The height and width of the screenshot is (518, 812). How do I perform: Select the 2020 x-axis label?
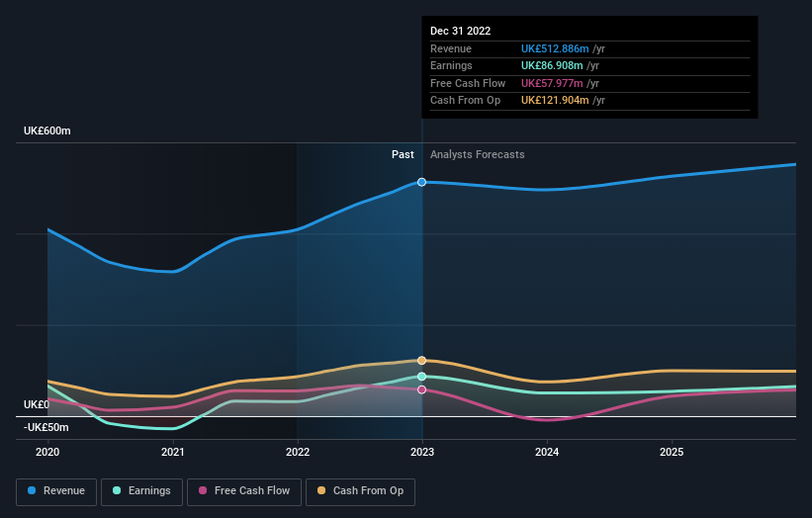(x=47, y=452)
